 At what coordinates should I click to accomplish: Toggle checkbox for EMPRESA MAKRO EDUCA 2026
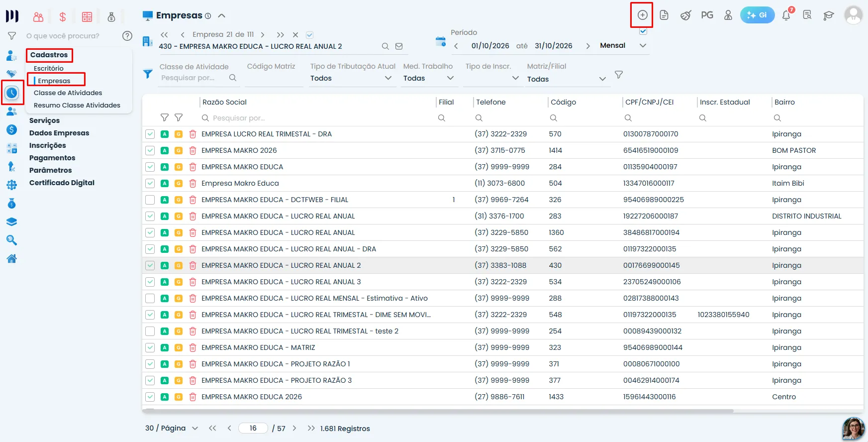pyautogui.click(x=150, y=397)
